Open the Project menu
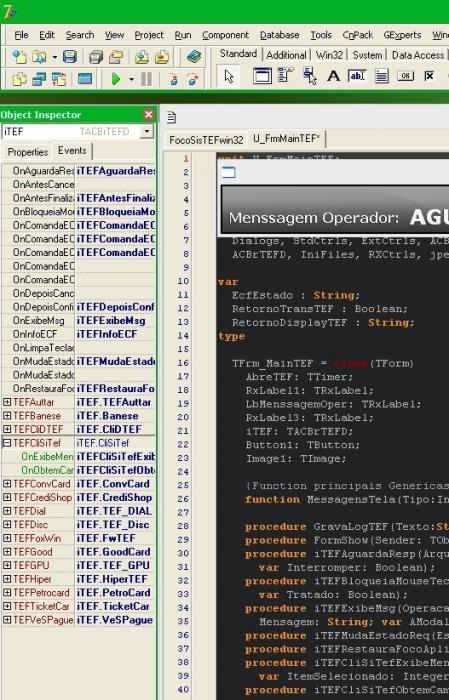 [149, 35]
